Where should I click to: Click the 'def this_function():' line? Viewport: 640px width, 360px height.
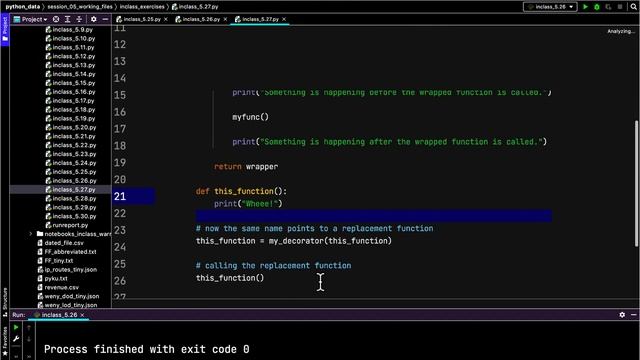point(241,191)
